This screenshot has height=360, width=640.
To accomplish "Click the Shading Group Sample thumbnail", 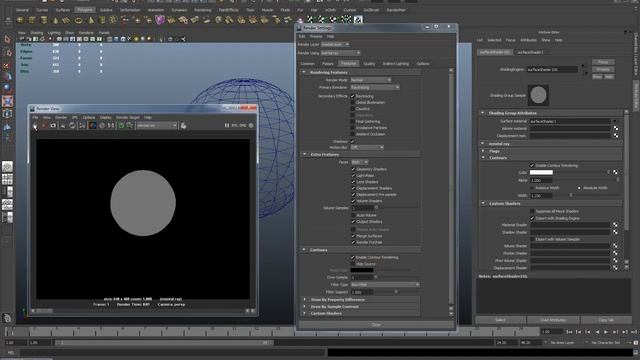I will [538, 95].
